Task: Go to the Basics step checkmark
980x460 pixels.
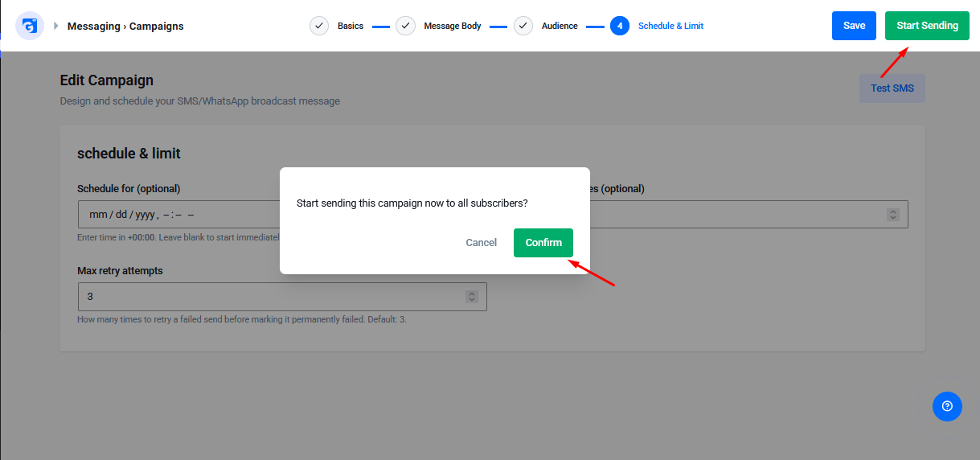Action: 319,26
